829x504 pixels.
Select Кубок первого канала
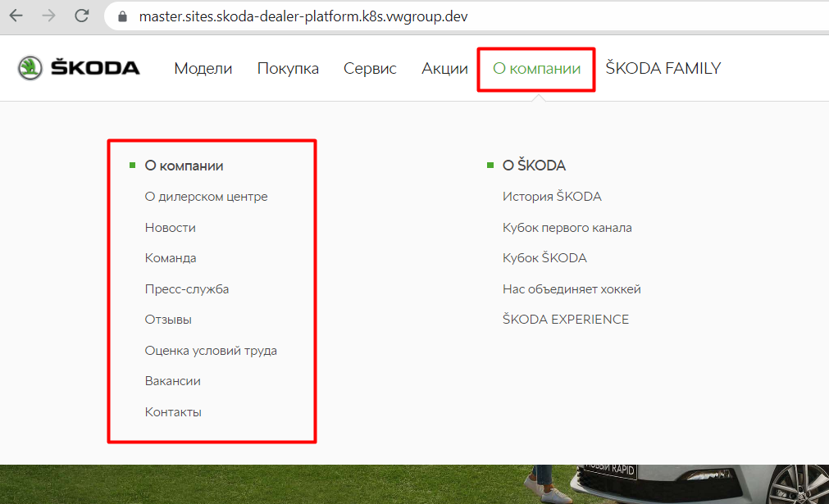(567, 228)
